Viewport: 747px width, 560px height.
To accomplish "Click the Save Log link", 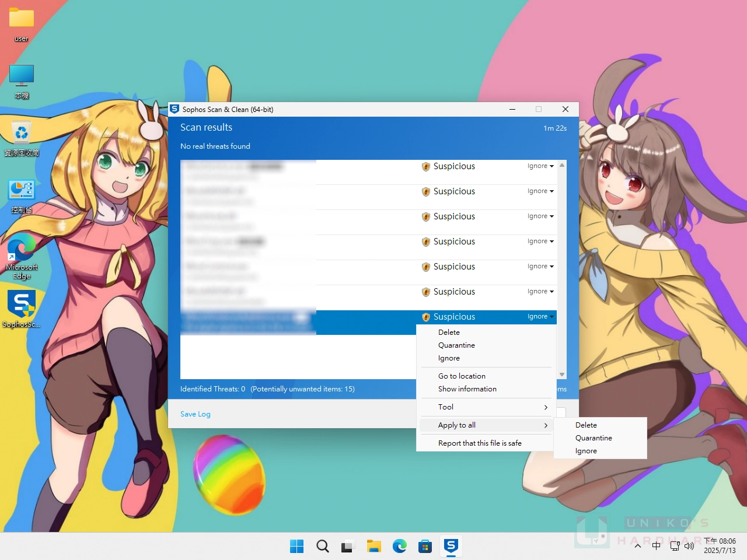I will (x=196, y=414).
